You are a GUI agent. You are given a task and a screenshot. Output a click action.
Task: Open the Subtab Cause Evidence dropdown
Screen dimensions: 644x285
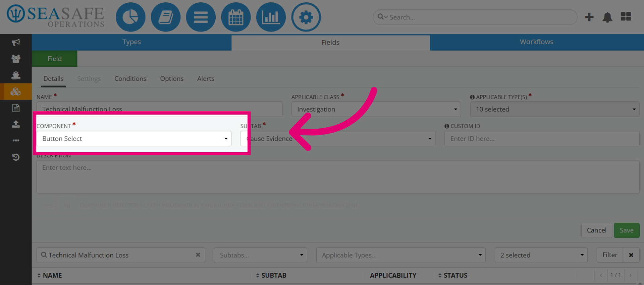tap(337, 139)
